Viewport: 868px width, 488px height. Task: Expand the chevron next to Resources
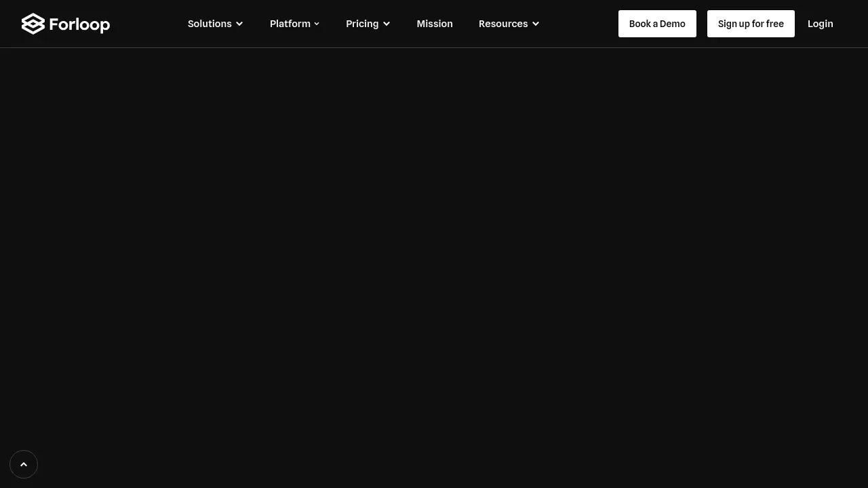point(536,24)
